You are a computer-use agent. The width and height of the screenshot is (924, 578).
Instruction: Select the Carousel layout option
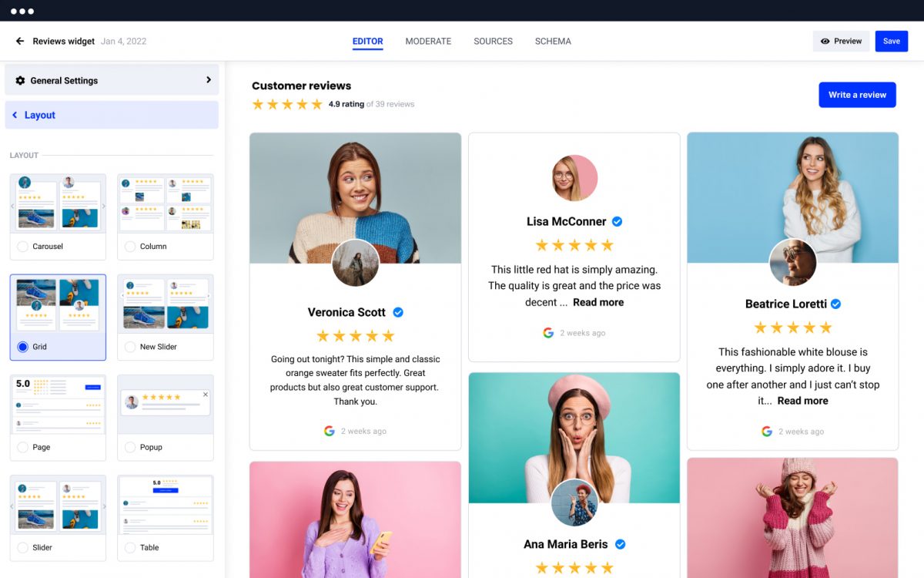[22, 246]
